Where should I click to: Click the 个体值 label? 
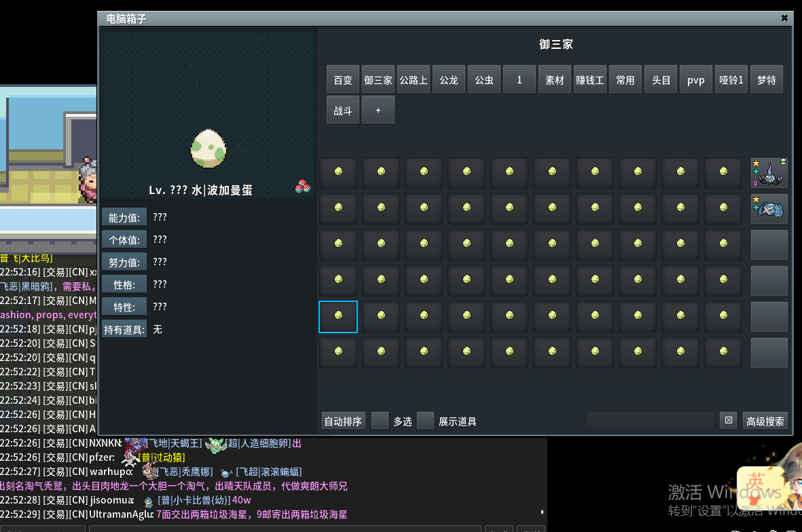[x=124, y=240]
